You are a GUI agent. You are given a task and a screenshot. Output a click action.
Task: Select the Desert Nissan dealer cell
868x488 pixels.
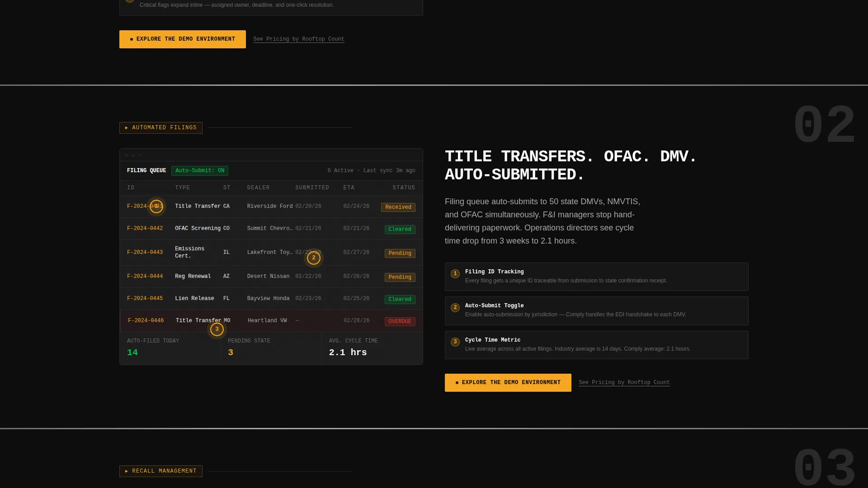[x=269, y=277]
